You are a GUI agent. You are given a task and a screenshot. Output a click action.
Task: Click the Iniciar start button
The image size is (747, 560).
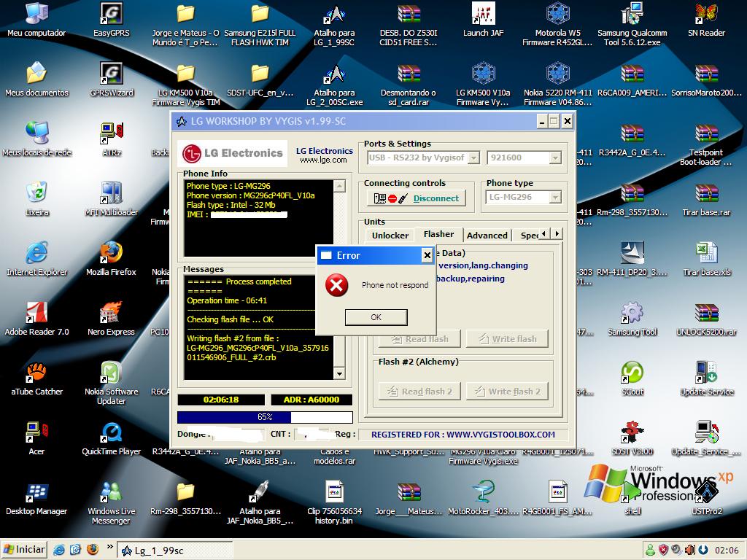(24, 550)
